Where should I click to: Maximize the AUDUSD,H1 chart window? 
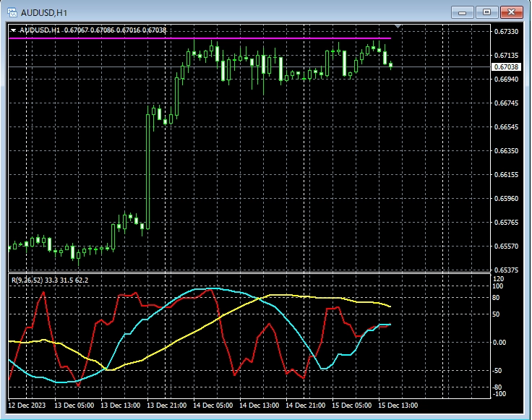click(486, 12)
